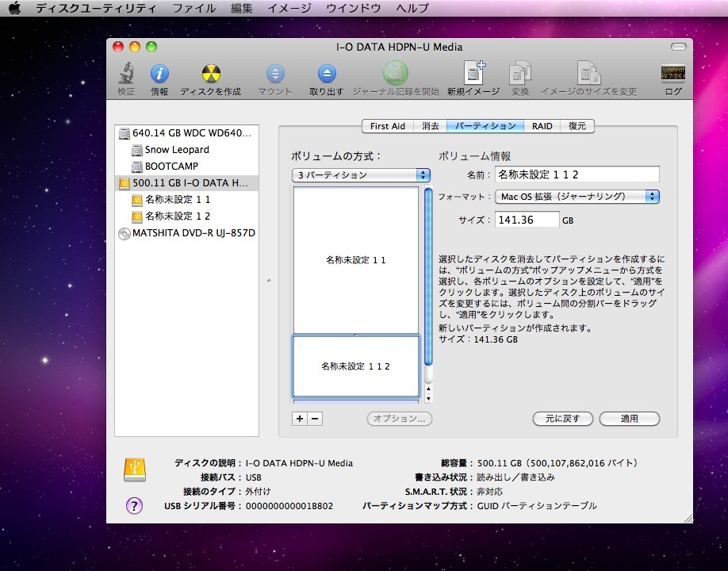The image size is (728, 571).
Task: Expand the ボリュームの方式 partition count dropdown
Action: [x=361, y=175]
